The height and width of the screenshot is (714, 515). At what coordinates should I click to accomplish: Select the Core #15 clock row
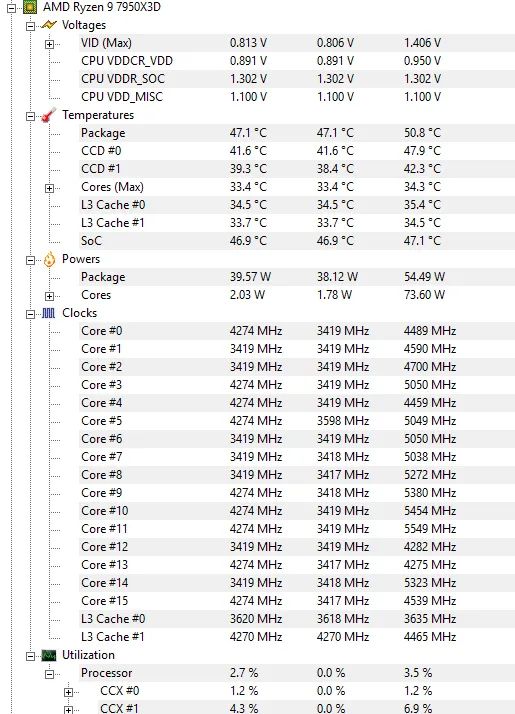coord(297,601)
